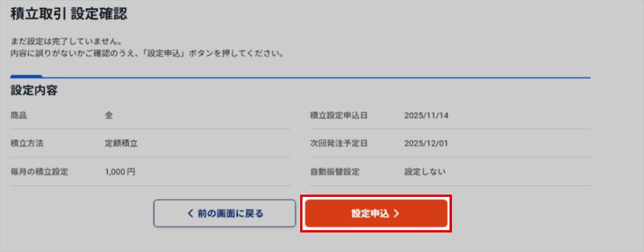The width and height of the screenshot is (644, 252).
Task: Select the 商品 label
Action: tap(19, 115)
